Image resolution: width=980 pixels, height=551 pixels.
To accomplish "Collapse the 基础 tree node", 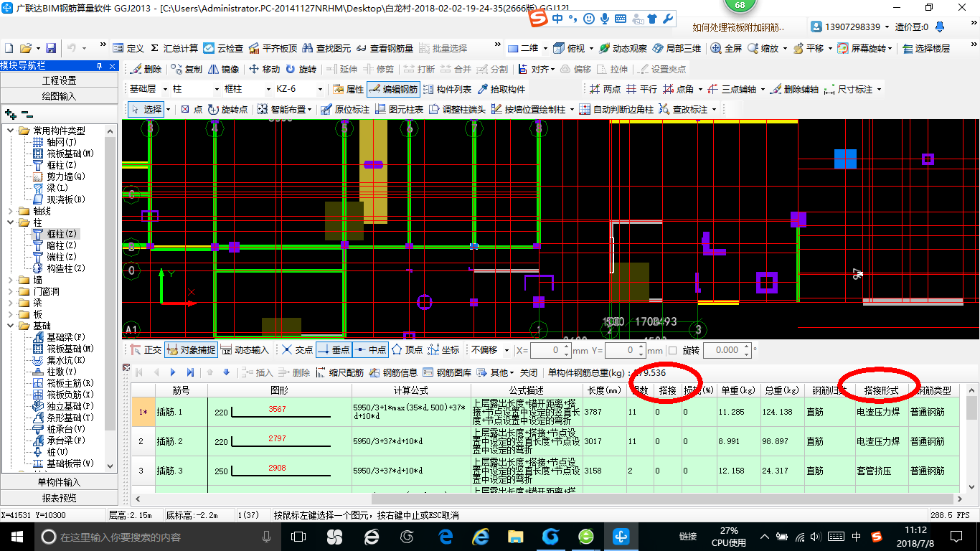I will point(11,326).
